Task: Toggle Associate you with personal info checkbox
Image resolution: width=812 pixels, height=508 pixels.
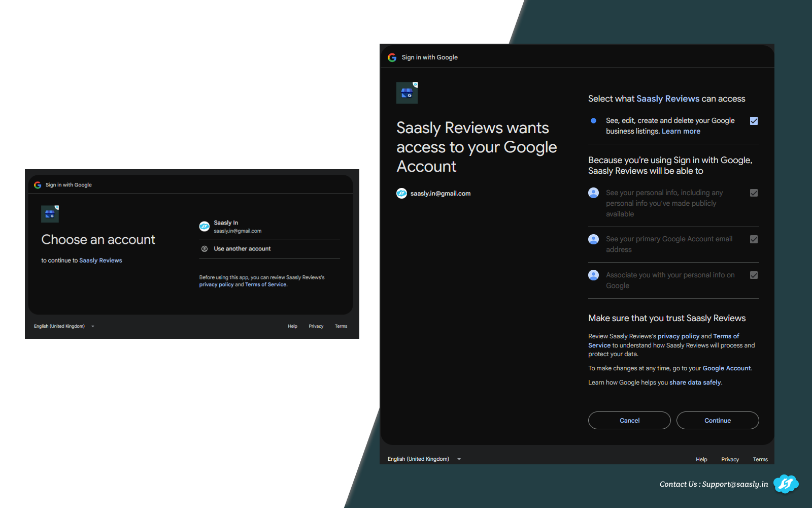Action: 754,275
